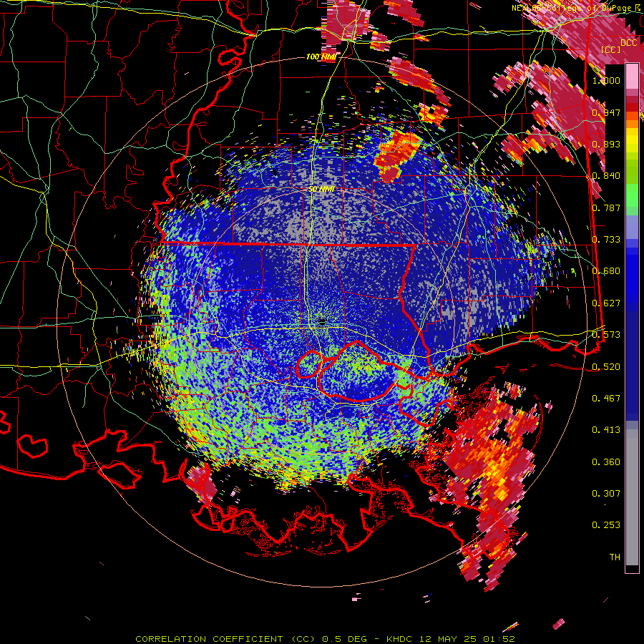Click the 0.787 scale label
The width and height of the screenshot is (644, 644).
[x=606, y=208]
